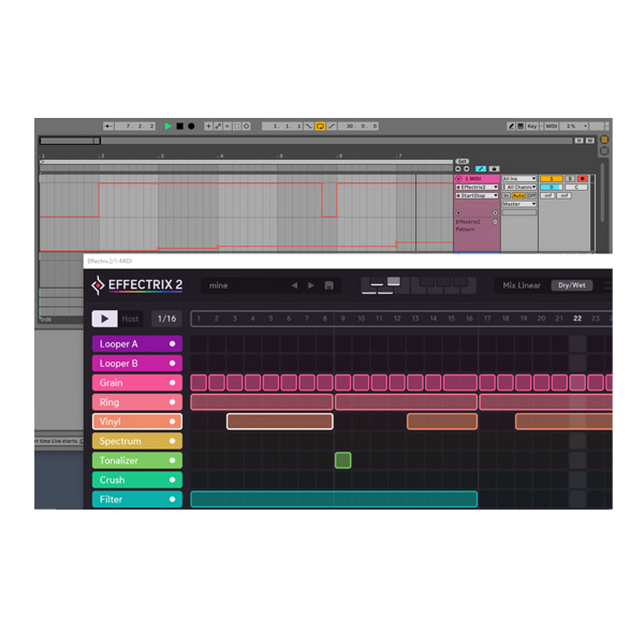Image resolution: width=644 pixels, height=644 pixels.
Task: Open the Effectrix2 device chooser dropdown
Action: [476, 187]
